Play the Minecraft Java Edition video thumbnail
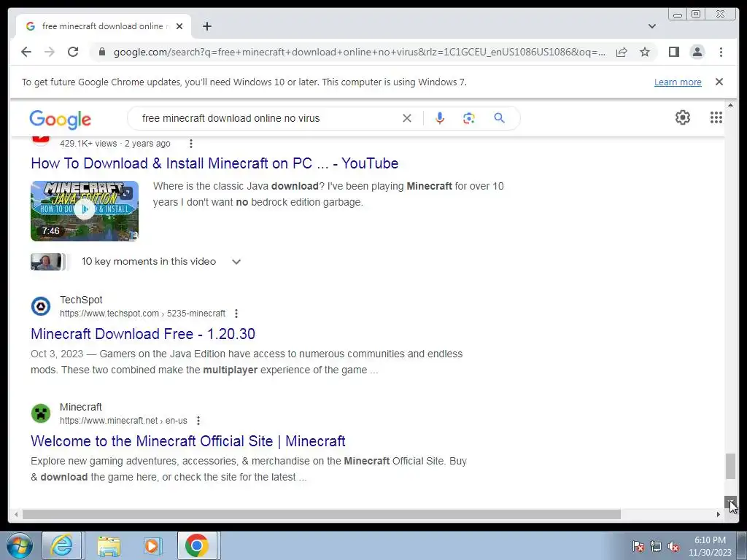 [85, 211]
